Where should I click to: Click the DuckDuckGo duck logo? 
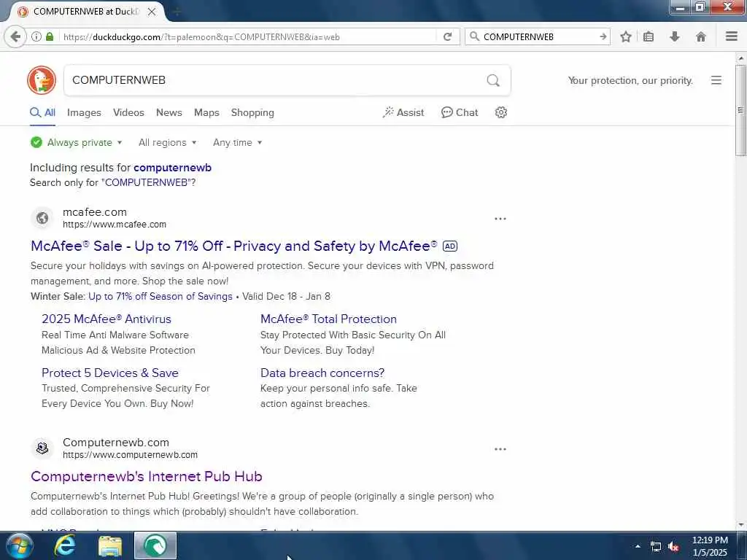point(42,80)
